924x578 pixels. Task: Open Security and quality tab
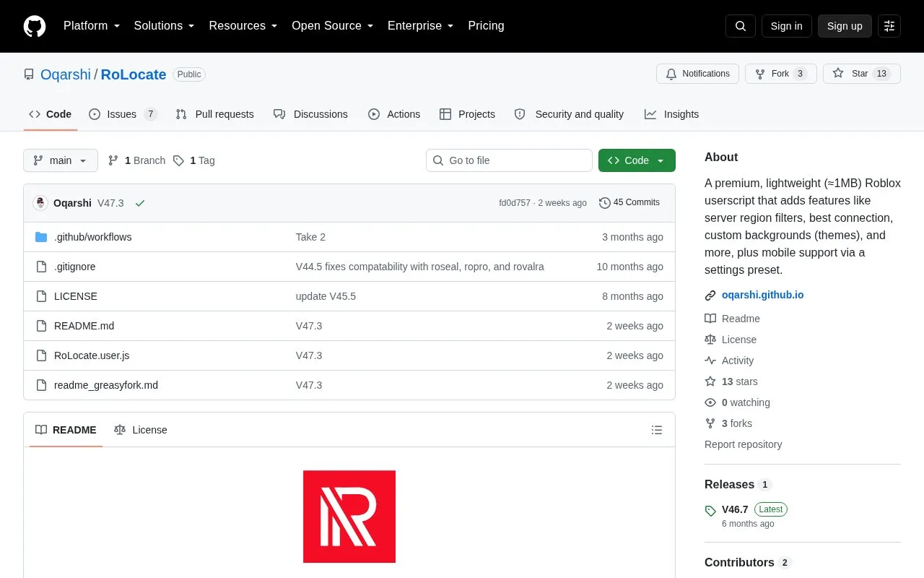click(569, 114)
